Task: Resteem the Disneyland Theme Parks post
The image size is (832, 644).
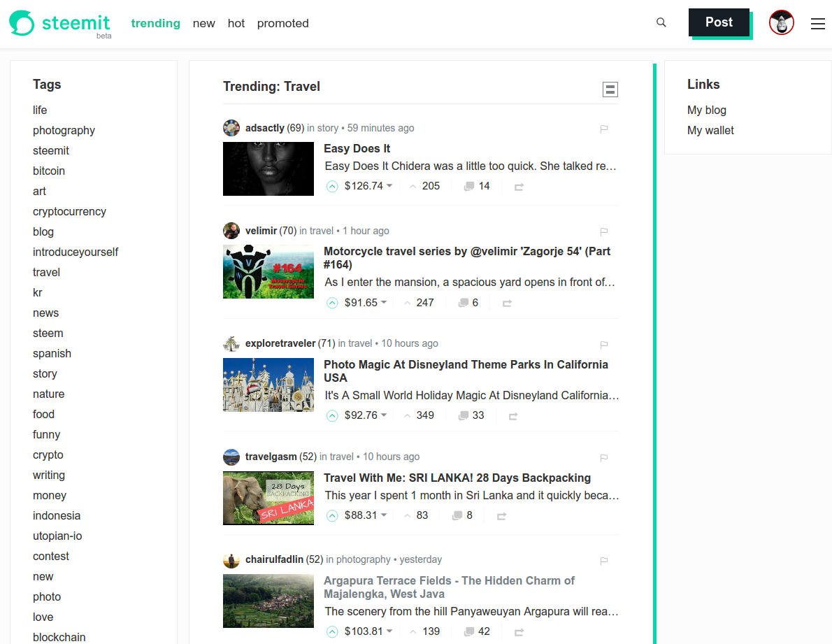Action: [x=513, y=416]
